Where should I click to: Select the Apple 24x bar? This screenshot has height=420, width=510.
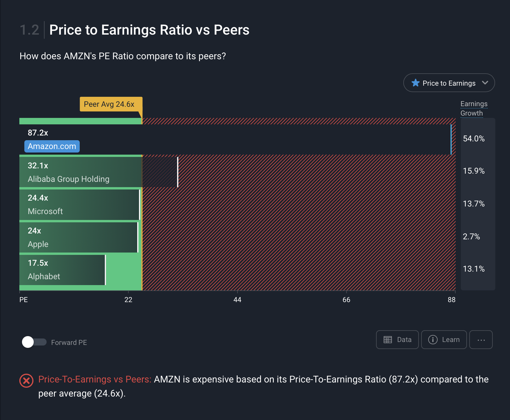click(x=79, y=237)
